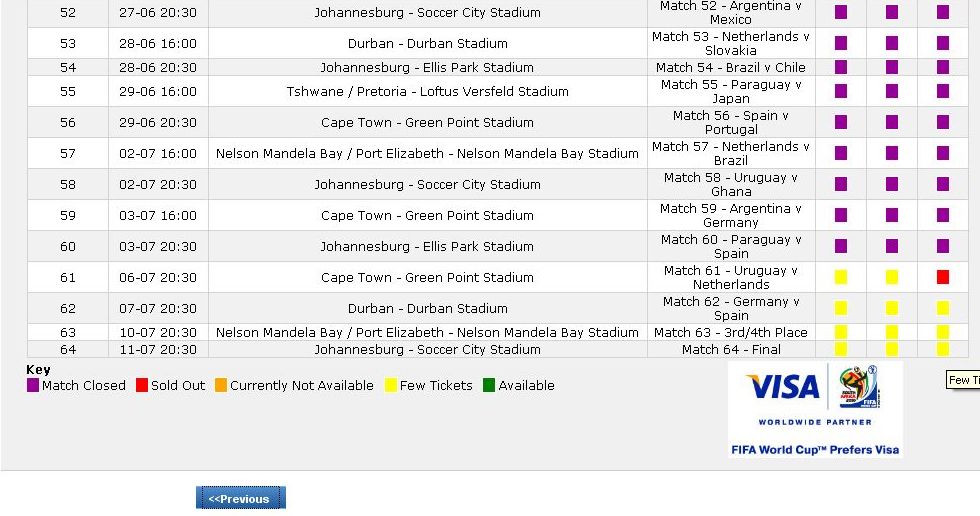This screenshot has height=516, width=980.
Task: Click first purple square for Match 57 Netherlands v Brazil
Action: pyautogui.click(x=841, y=153)
